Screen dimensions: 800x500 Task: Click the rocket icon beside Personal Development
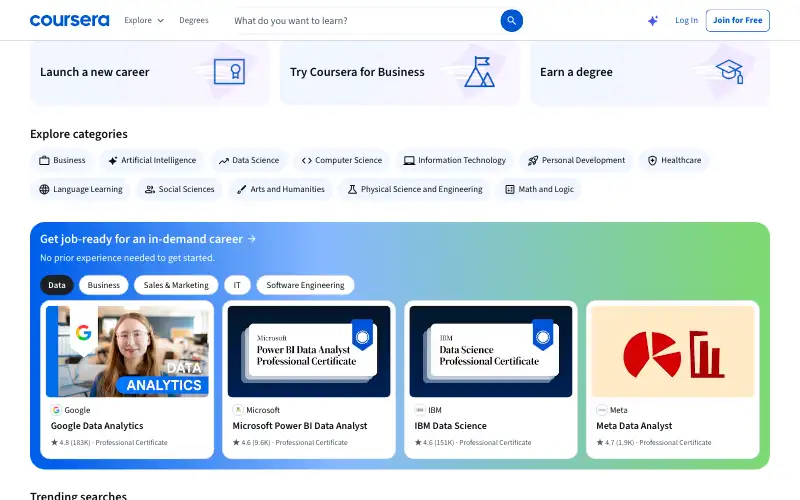point(533,161)
